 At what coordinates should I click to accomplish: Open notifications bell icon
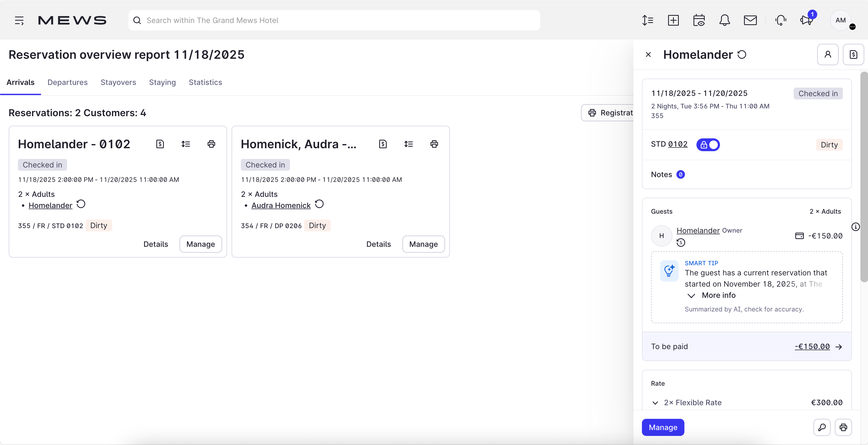click(724, 20)
